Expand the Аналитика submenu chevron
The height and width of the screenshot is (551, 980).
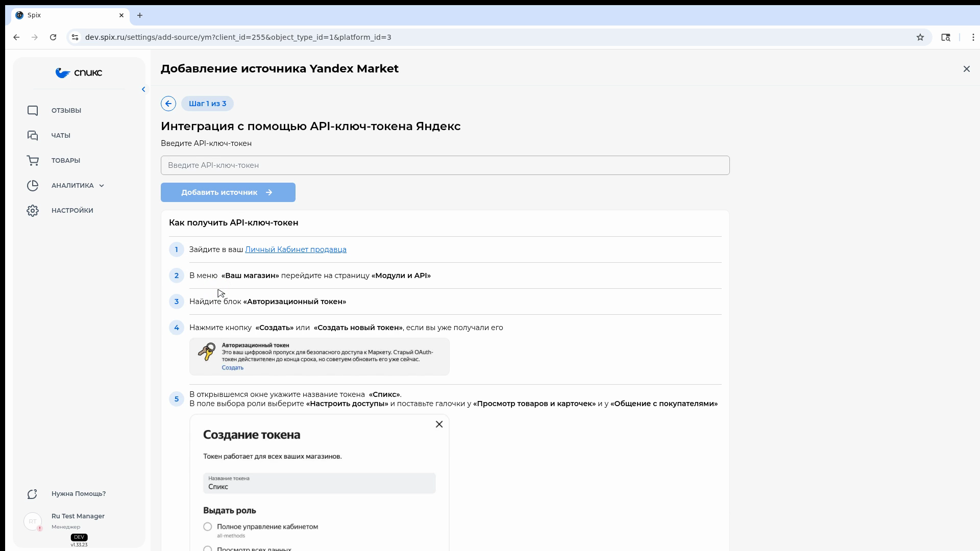(x=102, y=186)
